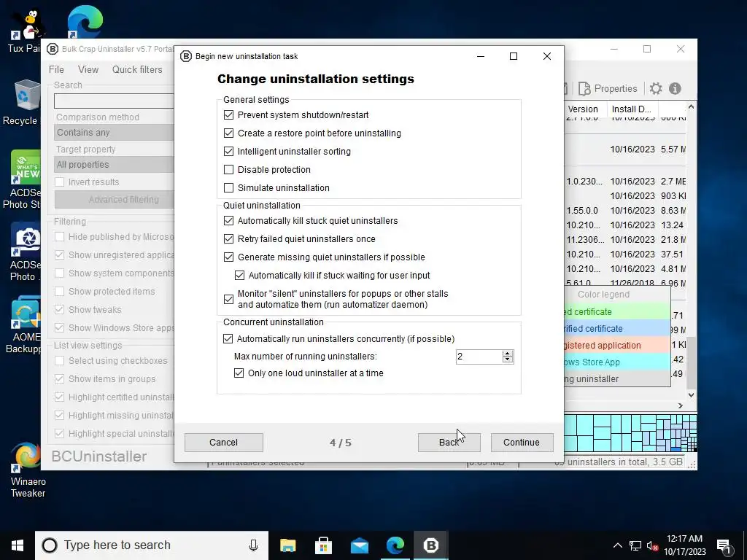Open the Windows Start menu
This screenshot has height=560, width=747.
click(18, 545)
